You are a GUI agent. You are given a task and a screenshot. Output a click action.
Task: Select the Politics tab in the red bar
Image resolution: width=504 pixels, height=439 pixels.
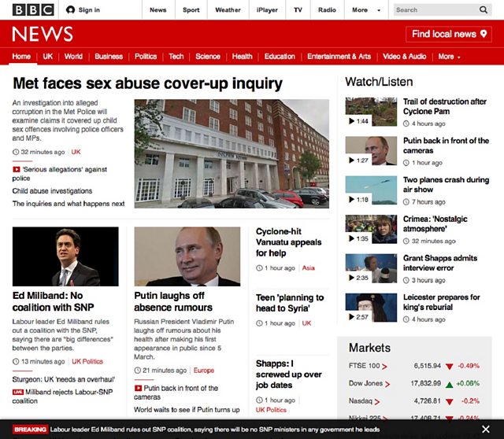(x=146, y=57)
